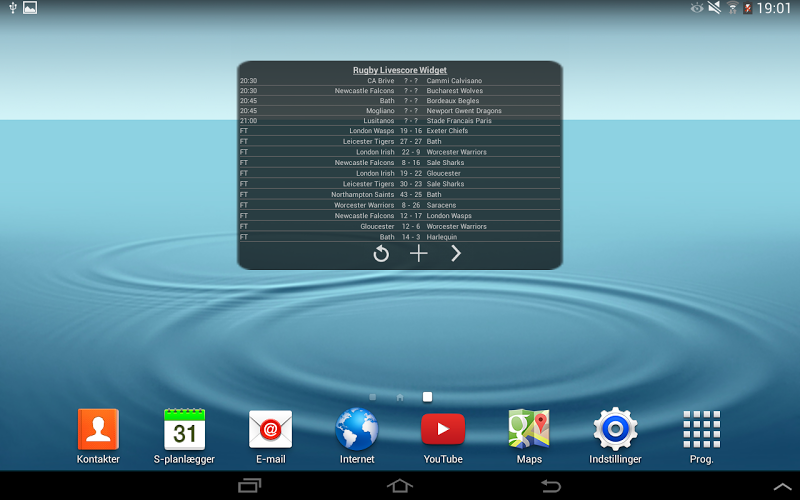
Task: Open Google Maps app
Action: tap(529, 436)
